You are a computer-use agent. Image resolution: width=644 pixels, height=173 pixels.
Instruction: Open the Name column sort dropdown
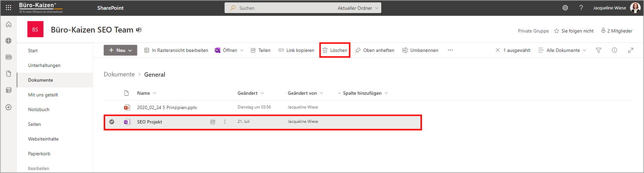pos(147,93)
